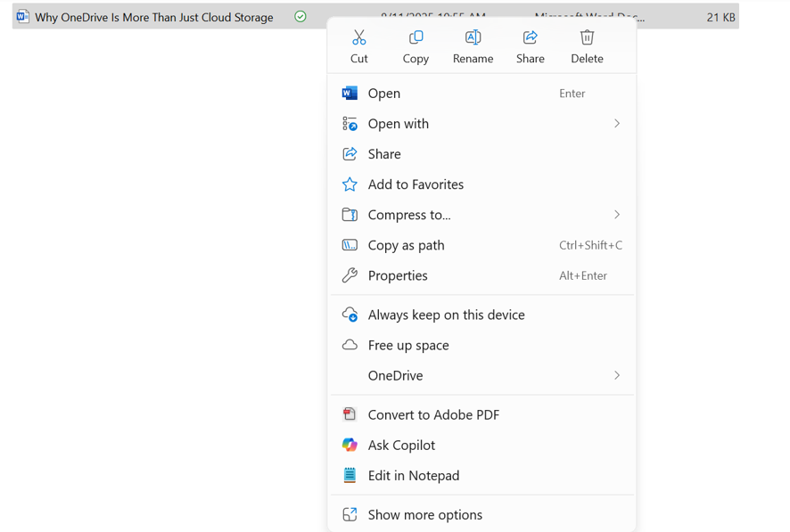
Task: Select the Share entry in menu list
Action: (x=482, y=154)
